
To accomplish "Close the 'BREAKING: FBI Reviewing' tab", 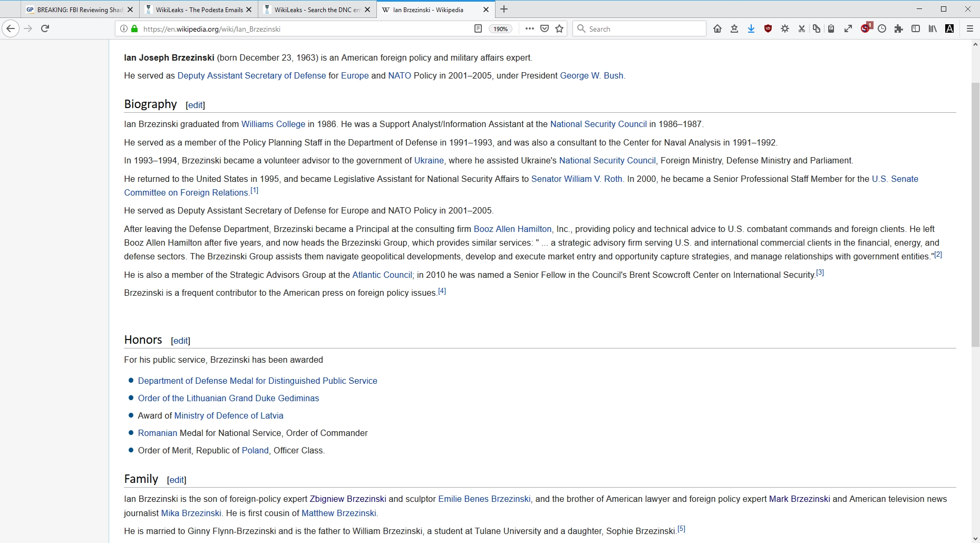I will point(130,9).
